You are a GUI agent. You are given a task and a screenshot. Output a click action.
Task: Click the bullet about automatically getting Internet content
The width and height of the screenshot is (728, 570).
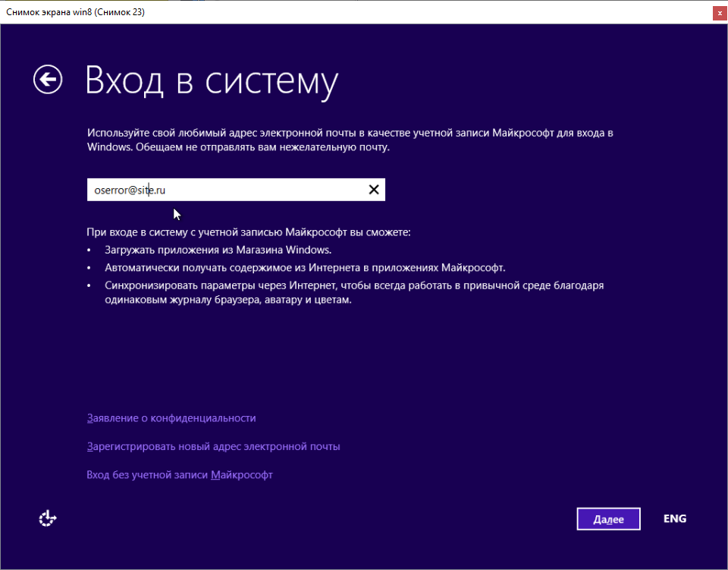click(x=305, y=268)
